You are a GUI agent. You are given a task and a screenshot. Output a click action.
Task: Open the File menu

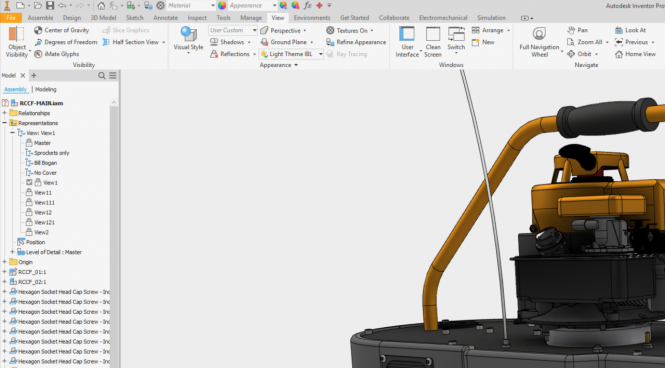11,18
